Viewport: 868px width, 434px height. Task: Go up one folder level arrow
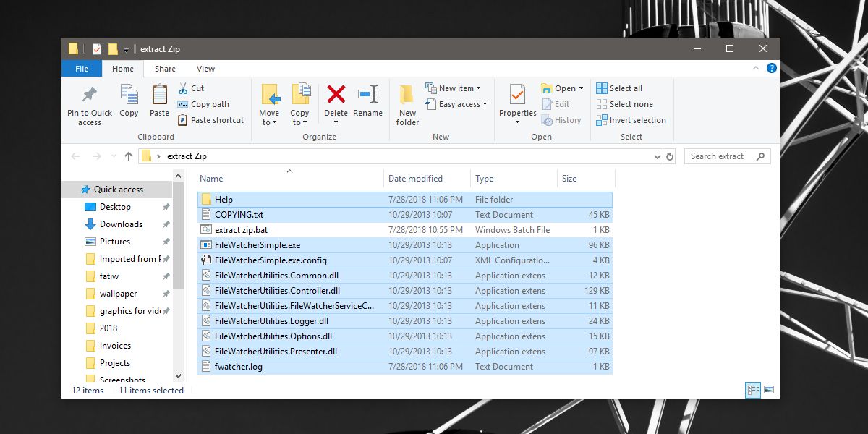click(x=129, y=156)
